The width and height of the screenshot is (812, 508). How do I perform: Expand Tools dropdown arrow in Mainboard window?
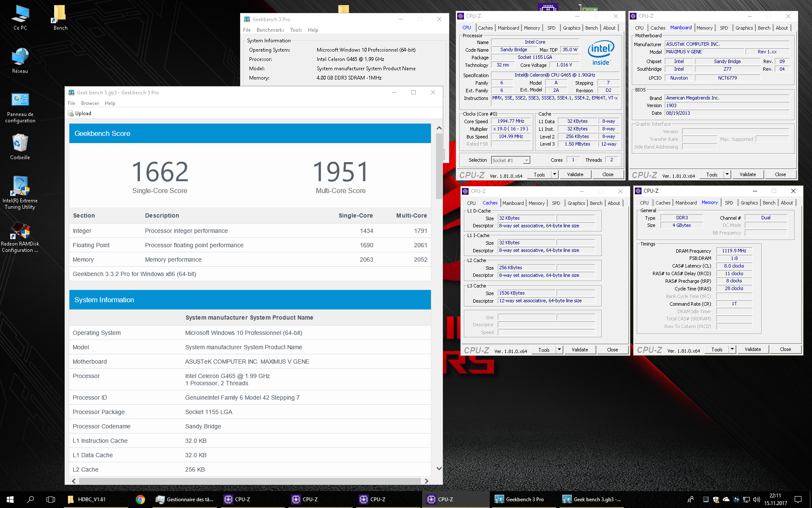[x=727, y=174]
